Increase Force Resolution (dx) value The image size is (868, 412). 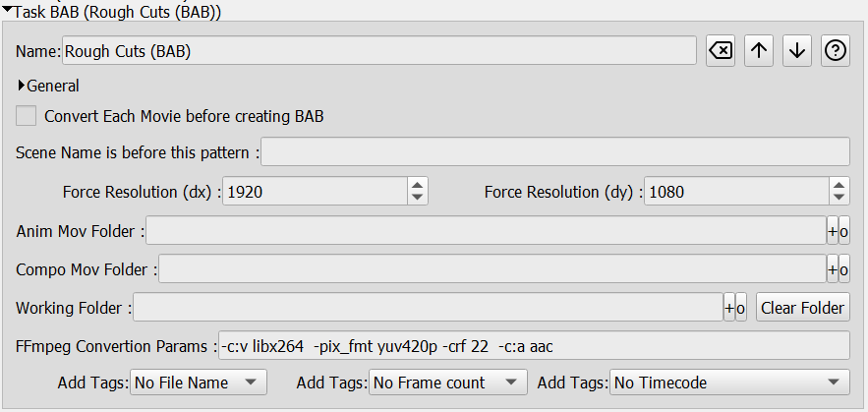pos(418,185)
